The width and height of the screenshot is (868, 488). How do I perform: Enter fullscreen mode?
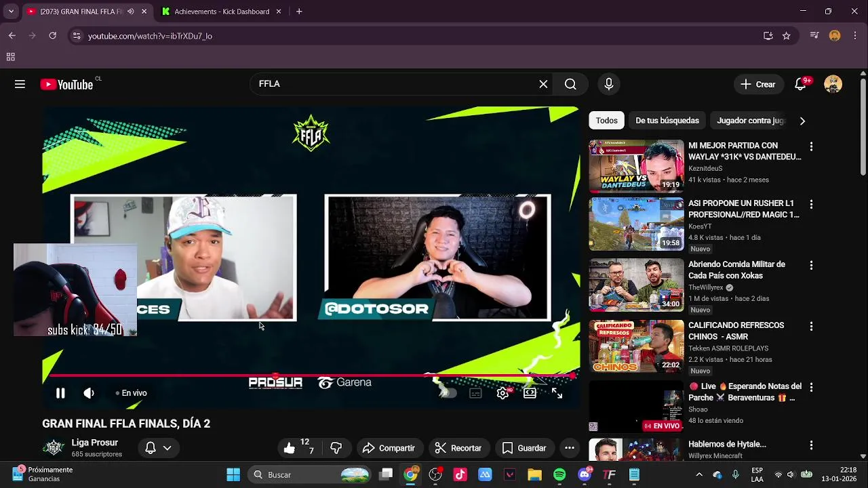click(557, 393)
